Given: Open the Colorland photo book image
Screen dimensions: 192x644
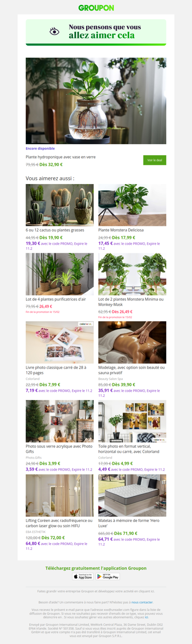Looking at the screenshot, I should click(60, 342).
